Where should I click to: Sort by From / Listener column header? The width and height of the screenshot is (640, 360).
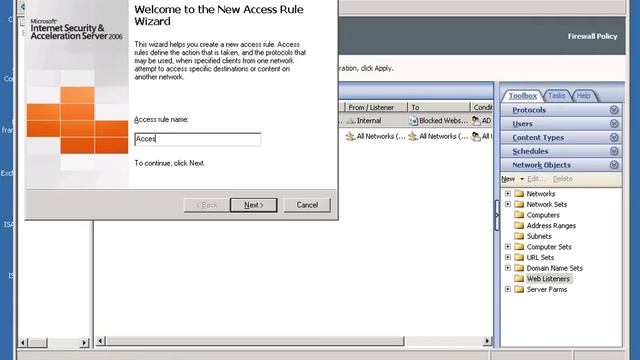[x=376, y=107]
